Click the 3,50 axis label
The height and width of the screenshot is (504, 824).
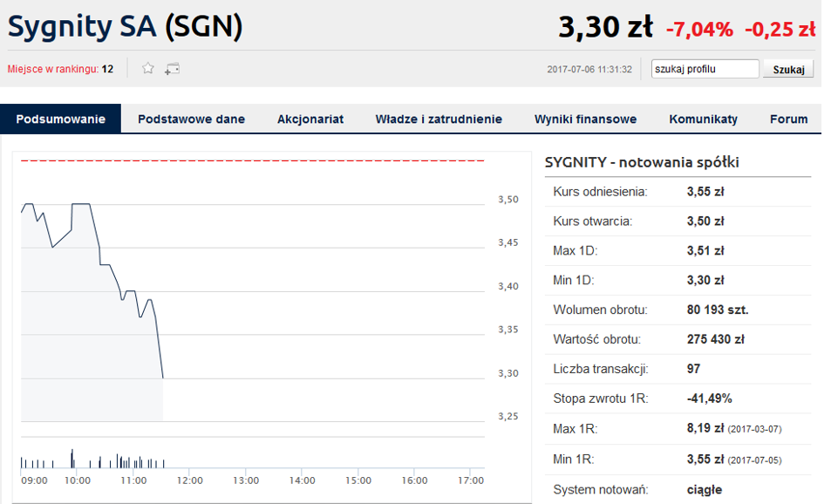[x=508, y=200]
